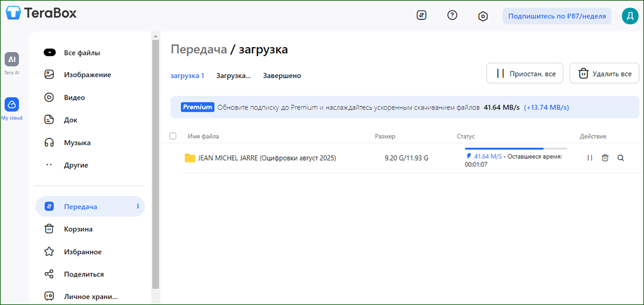This screenshot has height=305, width=644.
Task: Open Передача in the sidebar
Action: click(x=91, y=207)
